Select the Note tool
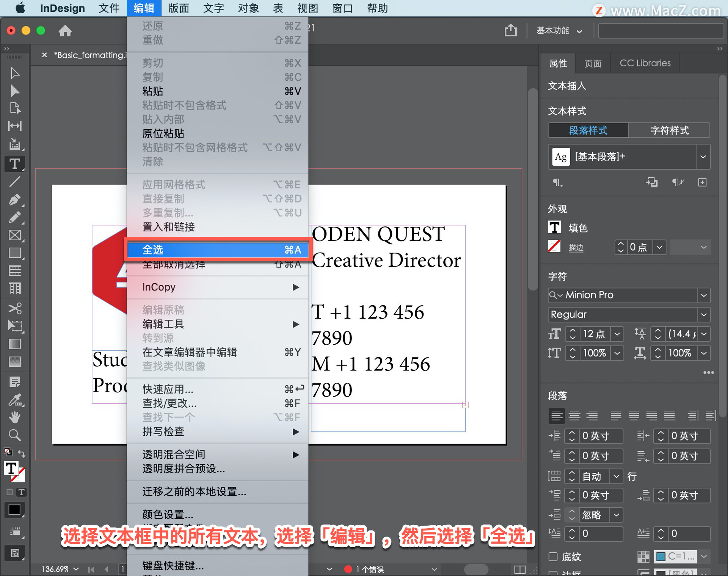 pos(15,382)
